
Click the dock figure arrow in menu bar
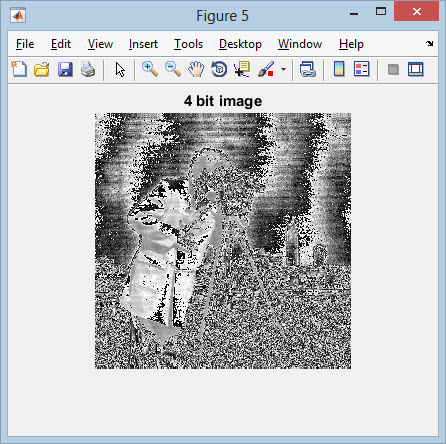coord(430,43)
